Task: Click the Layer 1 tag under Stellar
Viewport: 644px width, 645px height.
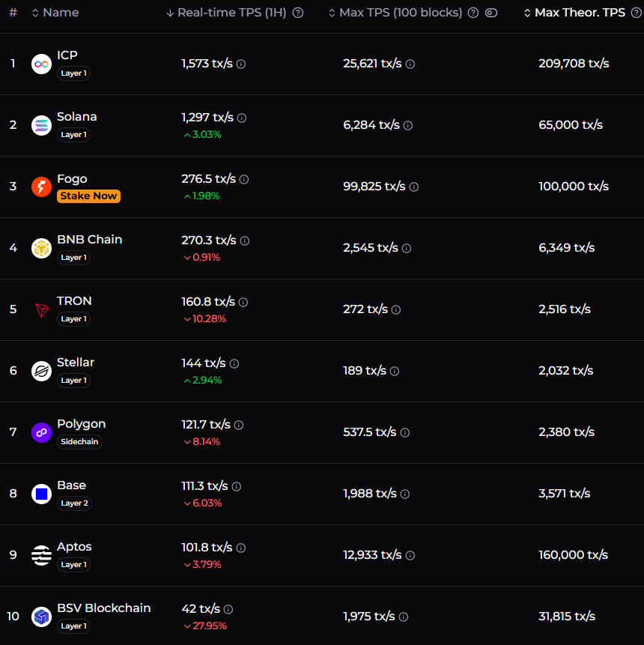Action: 73,380
